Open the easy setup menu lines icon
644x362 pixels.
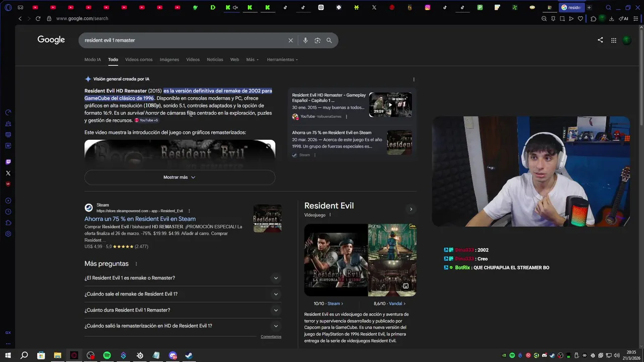(x=636, y=19)
